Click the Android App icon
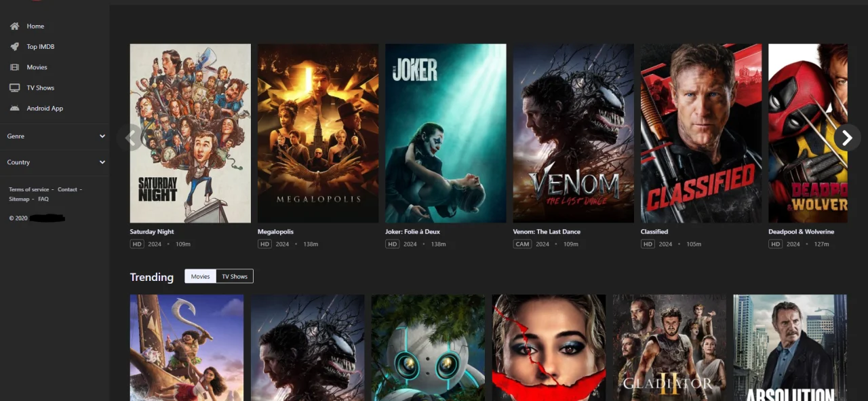The height and width of the screenshot is (401, 868). (x=14, y=109)
